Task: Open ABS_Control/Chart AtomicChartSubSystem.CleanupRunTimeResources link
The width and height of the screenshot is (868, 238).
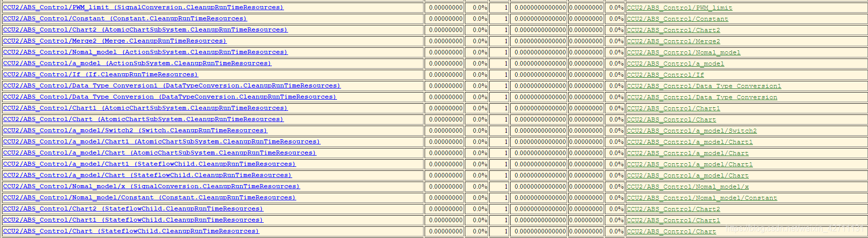Action: tap(144, 120)
